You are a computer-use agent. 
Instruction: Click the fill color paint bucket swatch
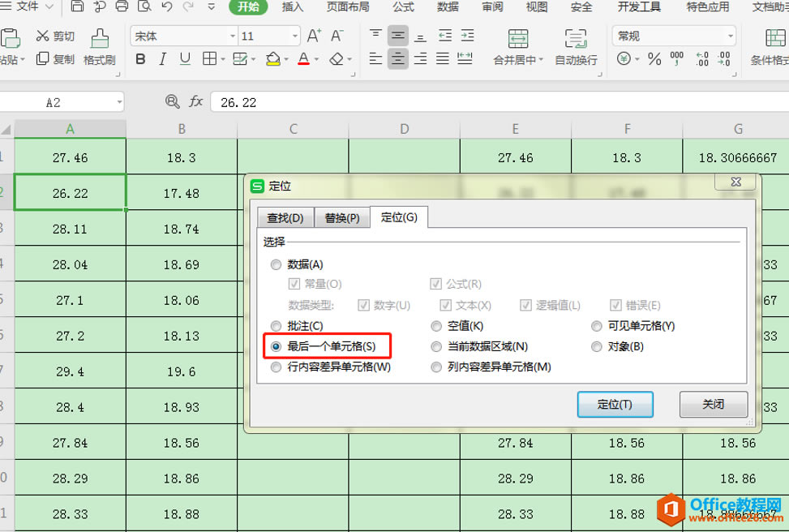pos(272,59)
